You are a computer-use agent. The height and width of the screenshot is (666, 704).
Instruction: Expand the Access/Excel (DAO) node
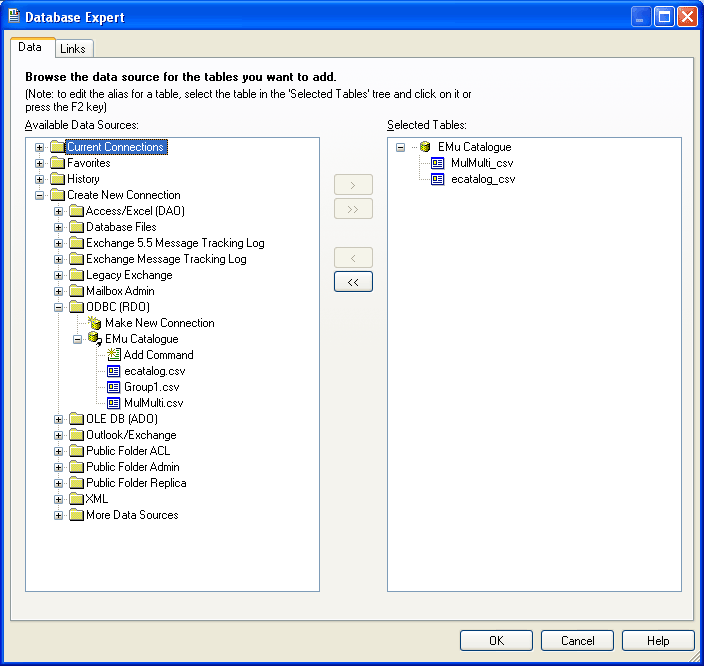tap(59, 211)
